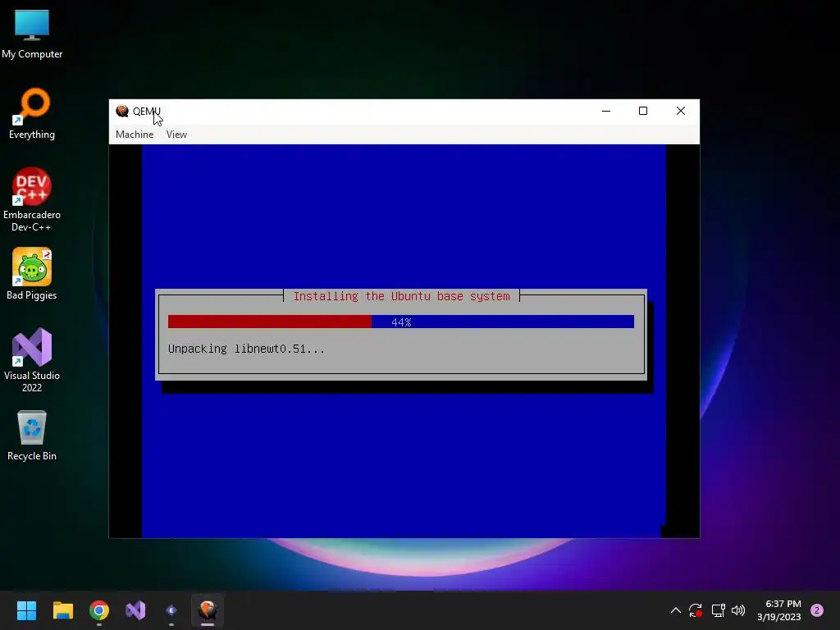Select the Recycle Bin desktop icon
Viewport: 840px width, 630px height.
click(x=32, y=435)
